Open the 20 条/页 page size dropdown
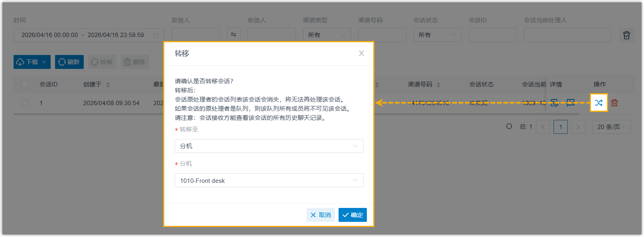644x237 pixels. [611, 127]
